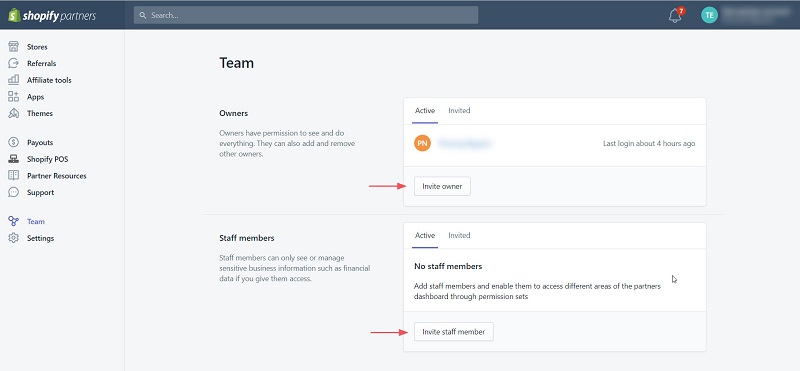This screenshot has width=800, height=371.
Task: Click the search magnifier icon
Action: 143,15
